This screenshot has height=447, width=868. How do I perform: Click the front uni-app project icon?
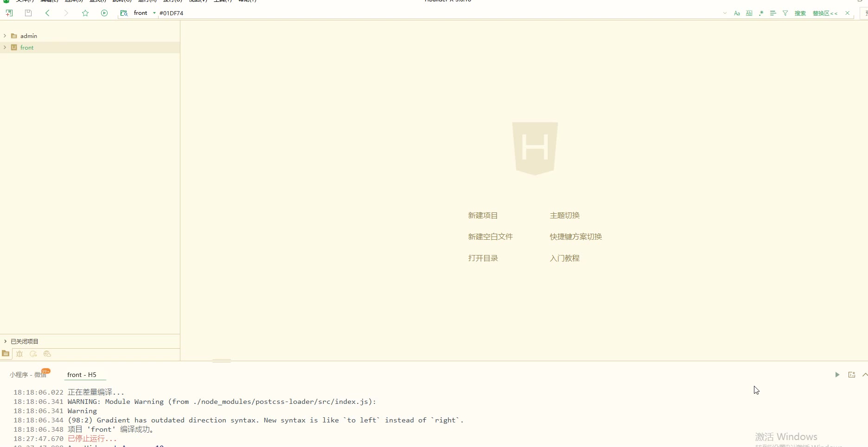[x=14, y=47]
